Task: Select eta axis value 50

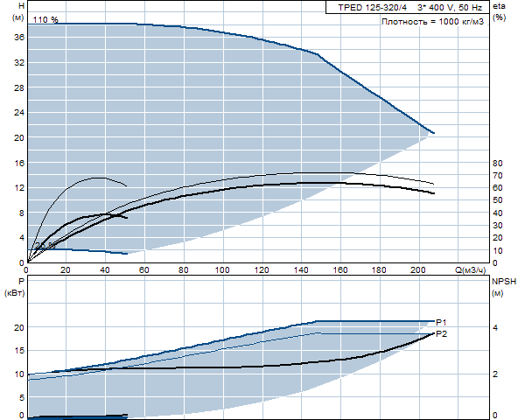Action: point(498,200)
